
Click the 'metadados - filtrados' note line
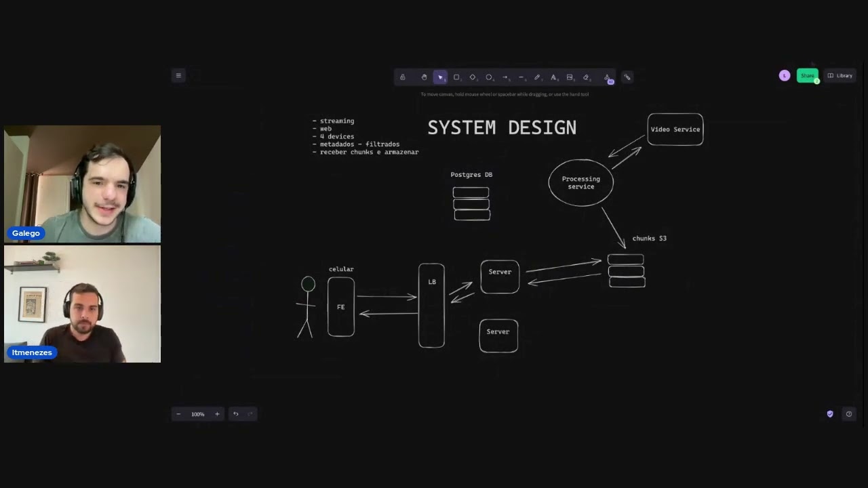356,144
